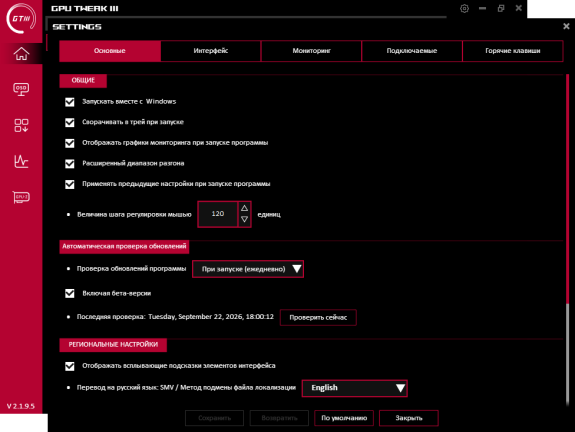Switch to the Мониторинг tab
Image resolution: width=575 pixels, height=432 pixels.
[311, 51]
